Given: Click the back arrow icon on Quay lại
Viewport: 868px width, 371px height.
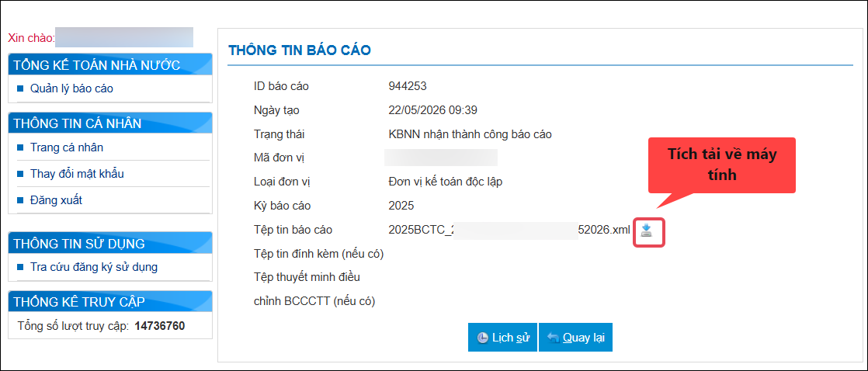Looking at the screenshot, I should (553, 338).
